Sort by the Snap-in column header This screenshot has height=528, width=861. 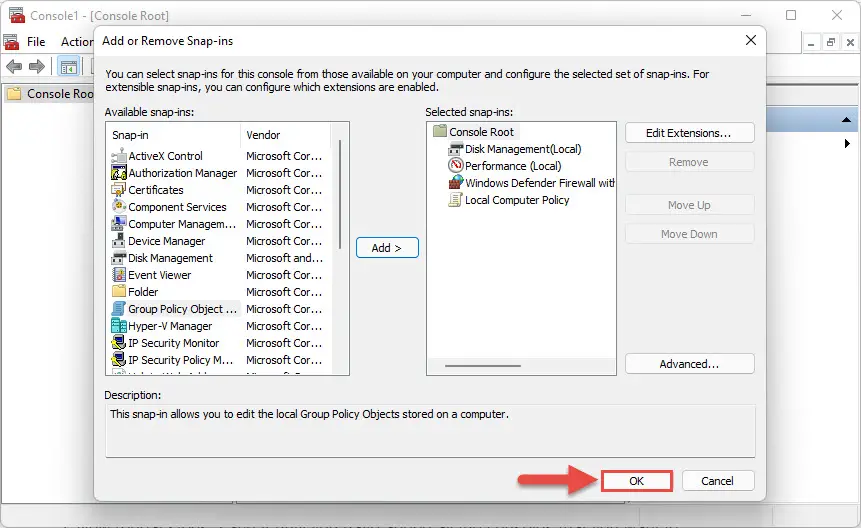(175, 135)
